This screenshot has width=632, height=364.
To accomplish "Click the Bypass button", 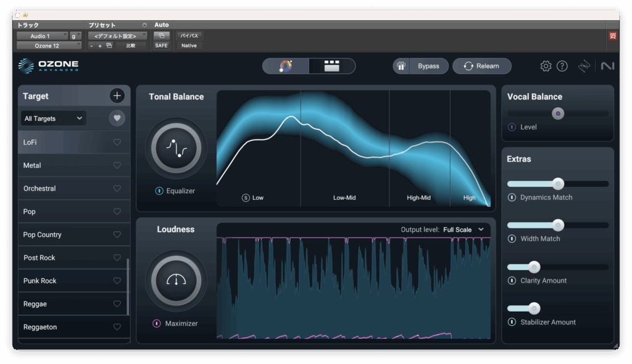I will (428, 66).
